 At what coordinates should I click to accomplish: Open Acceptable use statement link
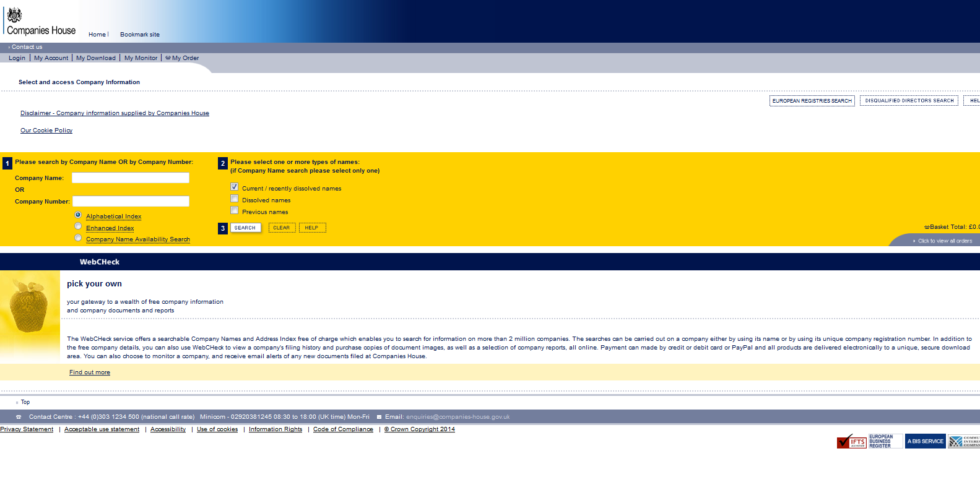(x=102, y=429)
